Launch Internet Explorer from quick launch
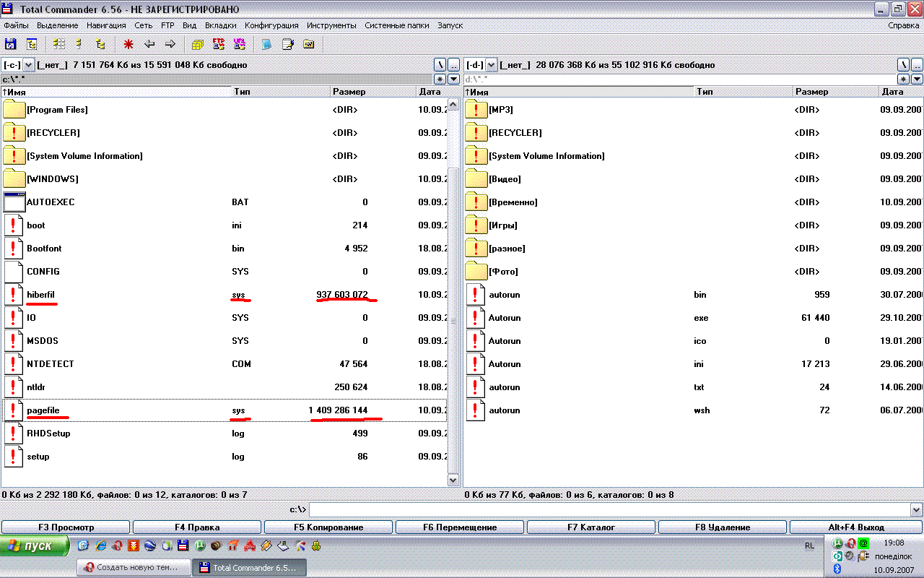The image size is (924, 578). coord(100,545)
